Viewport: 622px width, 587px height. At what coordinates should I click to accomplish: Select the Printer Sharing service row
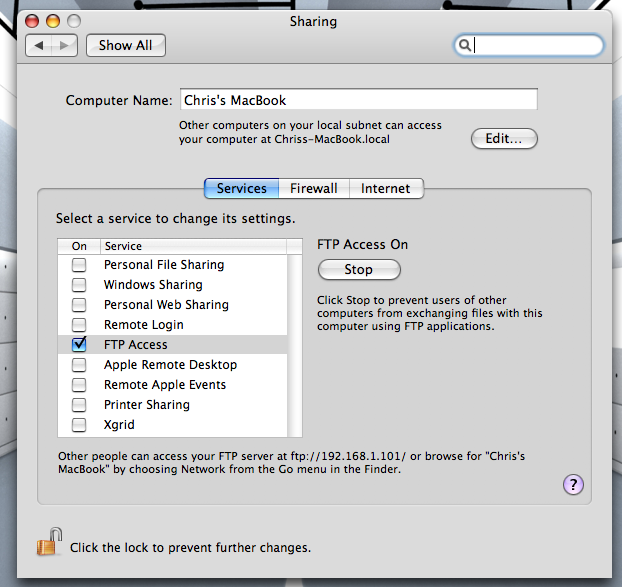point(173,405)
